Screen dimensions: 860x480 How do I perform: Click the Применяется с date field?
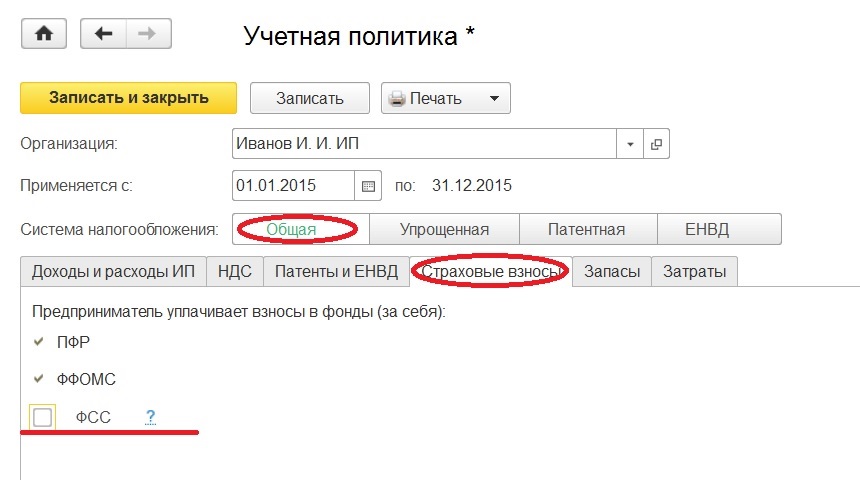[293, 186]
